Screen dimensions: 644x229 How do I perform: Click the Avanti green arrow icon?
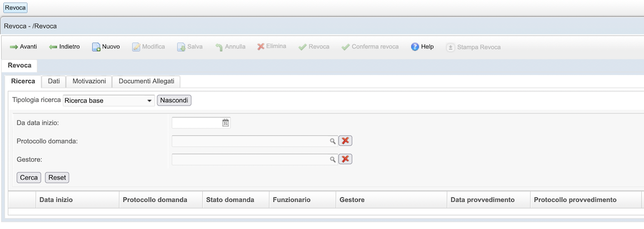[14, 47]
